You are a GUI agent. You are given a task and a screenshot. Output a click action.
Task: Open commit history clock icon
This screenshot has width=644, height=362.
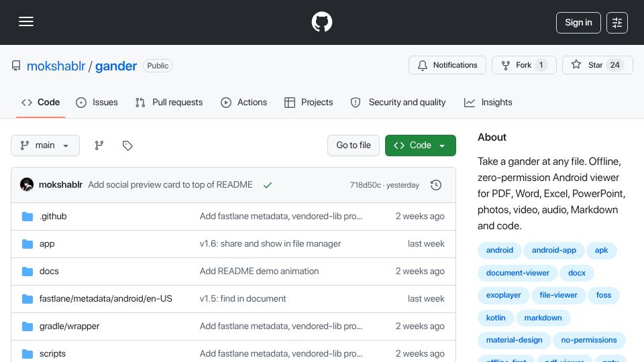point(436,185)
